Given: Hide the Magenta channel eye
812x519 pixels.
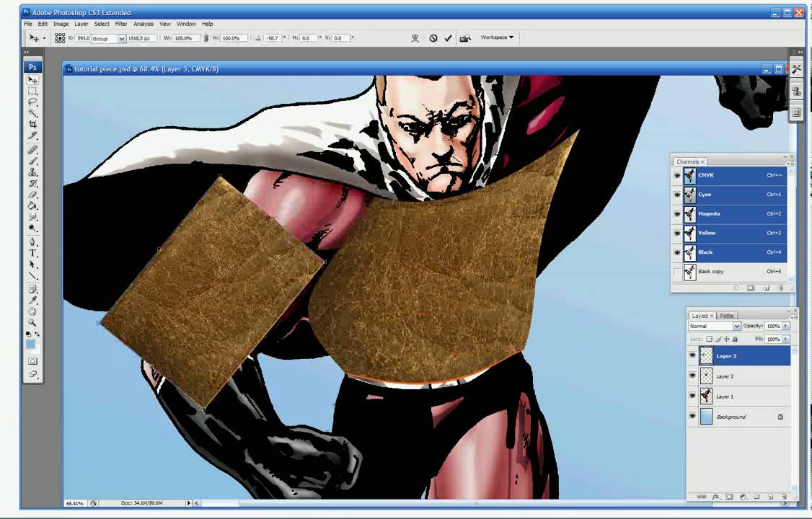Looking at the screenshot, I should point(677,214).
